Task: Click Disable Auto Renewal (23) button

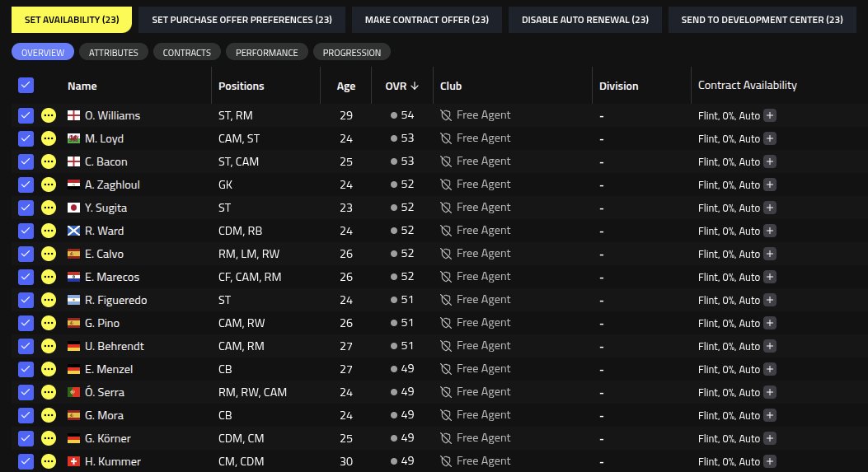Action: (x=585, y=20)
